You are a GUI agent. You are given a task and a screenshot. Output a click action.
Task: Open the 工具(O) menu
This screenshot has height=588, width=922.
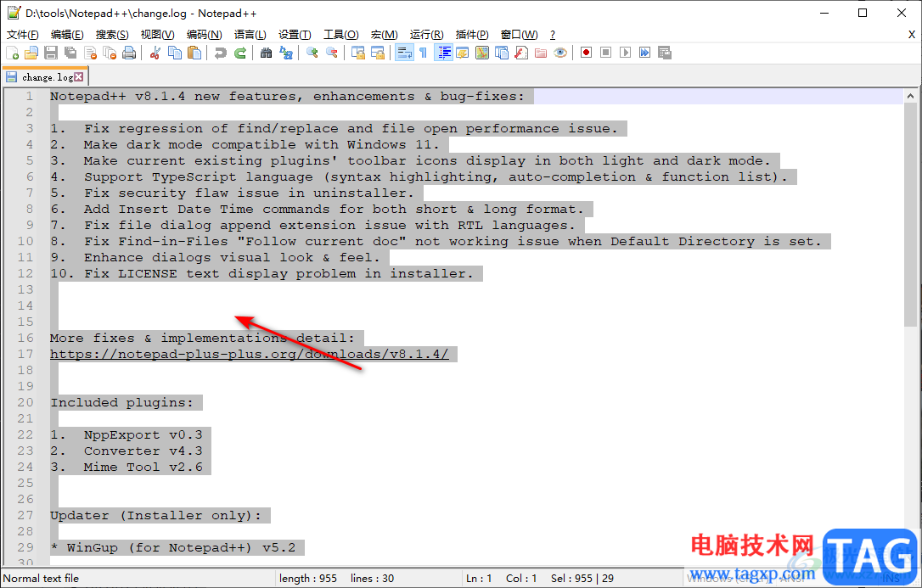[x=341, y=35]
